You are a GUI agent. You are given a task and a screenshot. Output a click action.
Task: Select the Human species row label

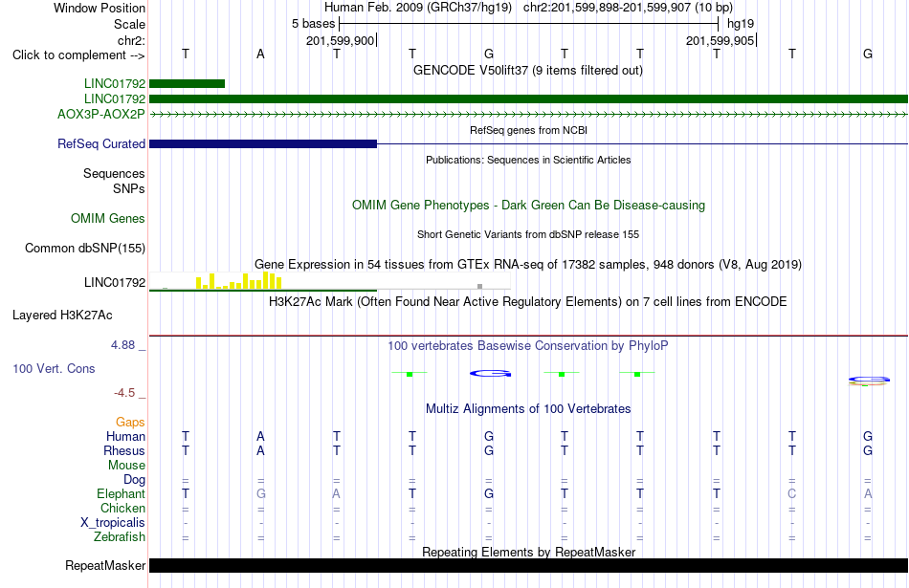click(125, 436)
